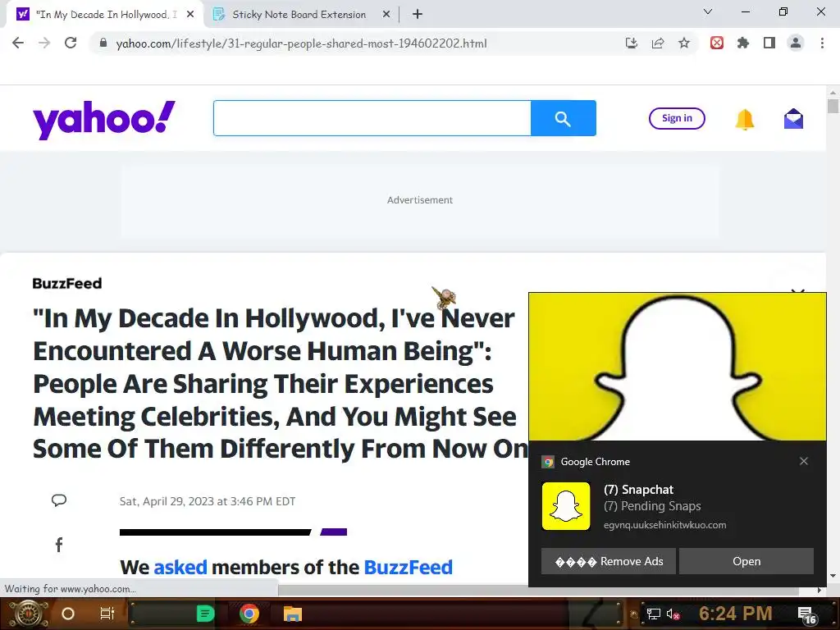The width and height of the screenshot is (840, 630).
Task: Bookmark this page with the star
Action: click(684, 43)
